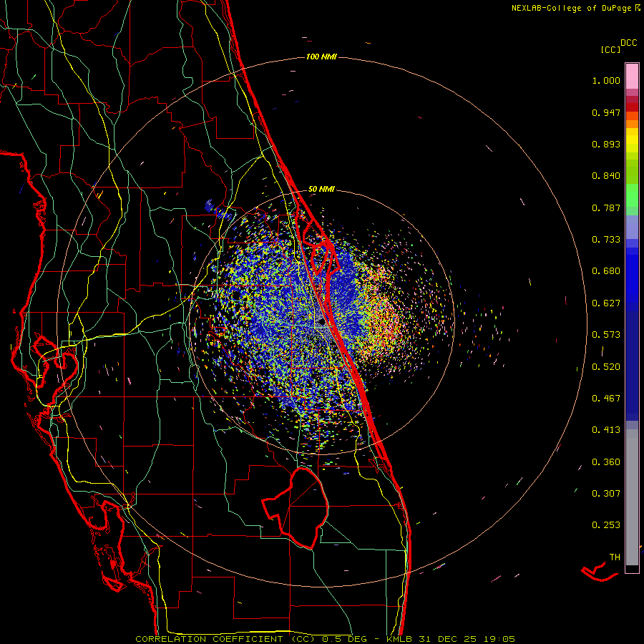Screen dimensions: 644x644
Task: Click the TH threshold label on the legend
Action: click(x=615, y=557)
